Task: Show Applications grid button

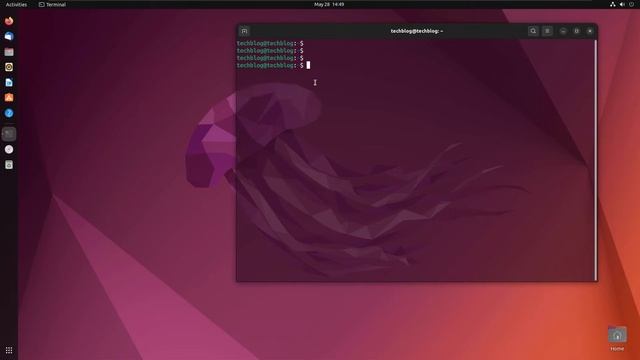Action: tap(9, 350)
